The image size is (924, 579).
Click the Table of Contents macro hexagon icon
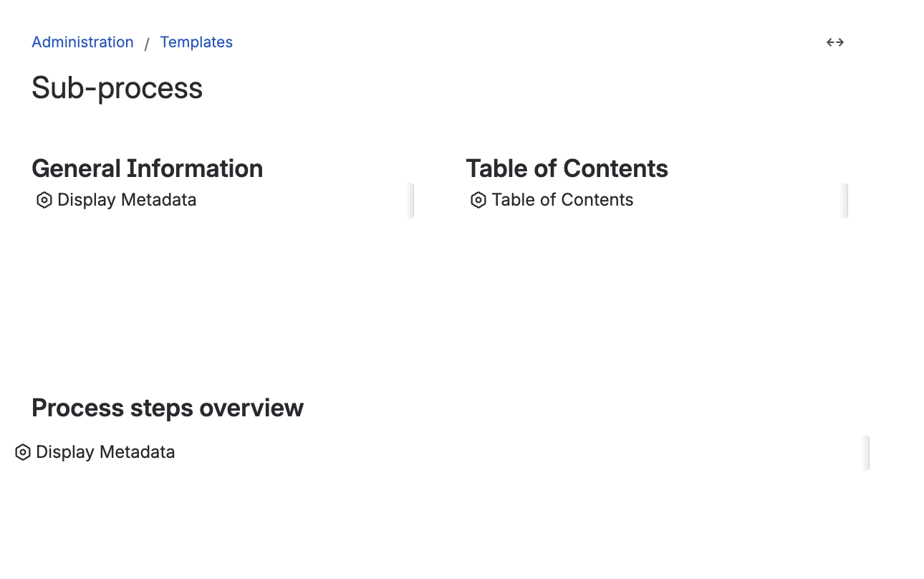478,201
